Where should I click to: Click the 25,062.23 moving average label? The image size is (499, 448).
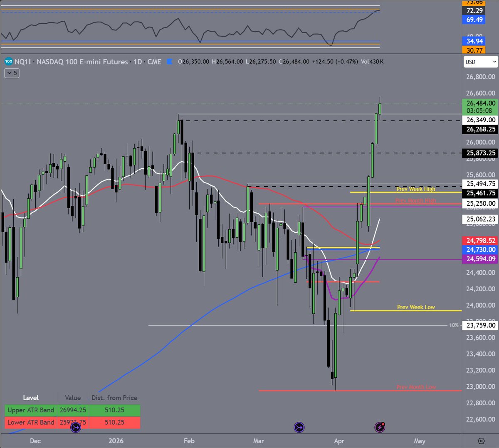[481, 219]
